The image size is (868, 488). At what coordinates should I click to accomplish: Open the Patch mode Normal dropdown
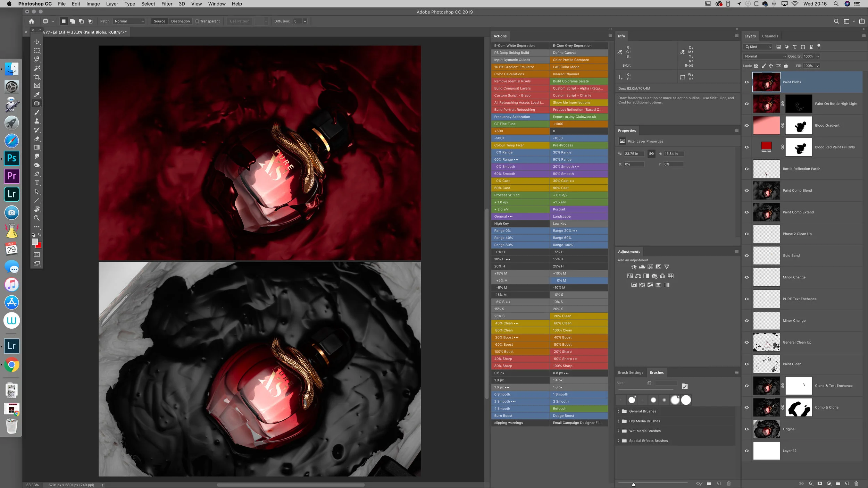(129, 21)
